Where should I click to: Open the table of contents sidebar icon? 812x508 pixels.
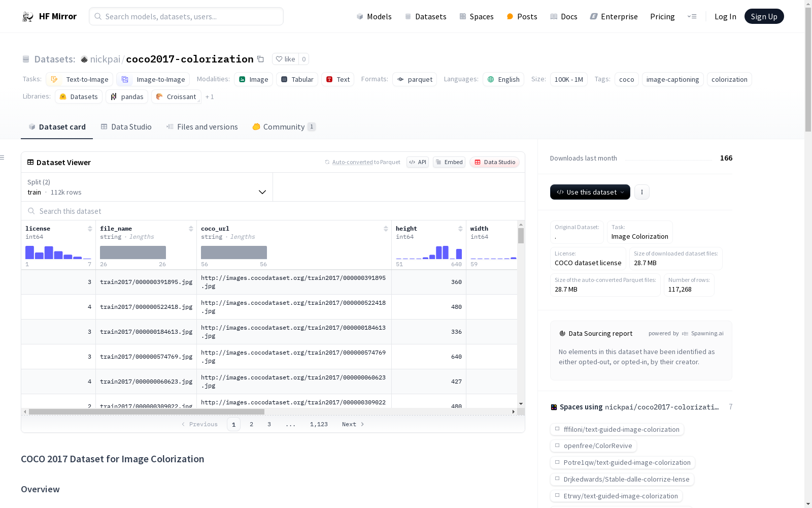(2, 157)
